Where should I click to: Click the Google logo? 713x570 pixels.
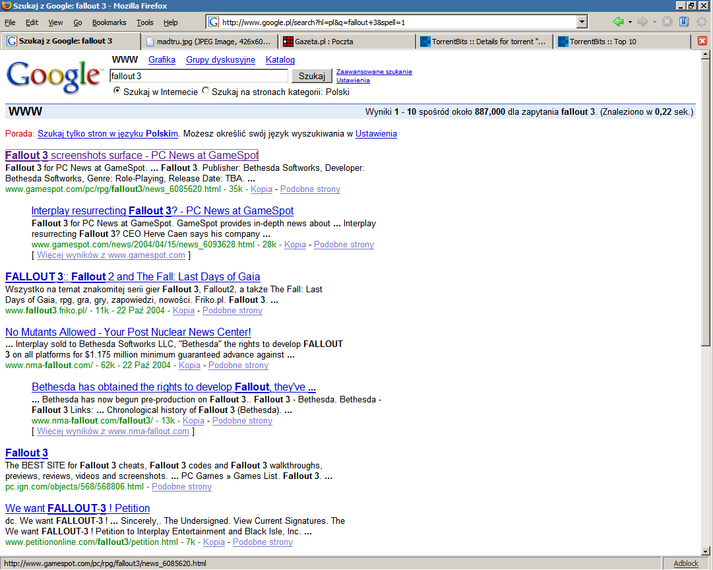coord(54,76)
